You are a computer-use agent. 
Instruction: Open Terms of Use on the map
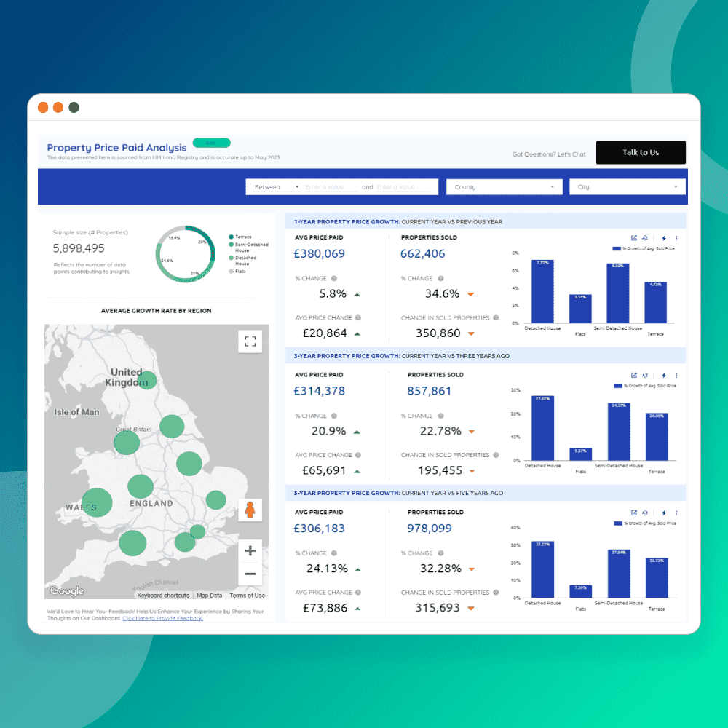(x=247, y=596)
